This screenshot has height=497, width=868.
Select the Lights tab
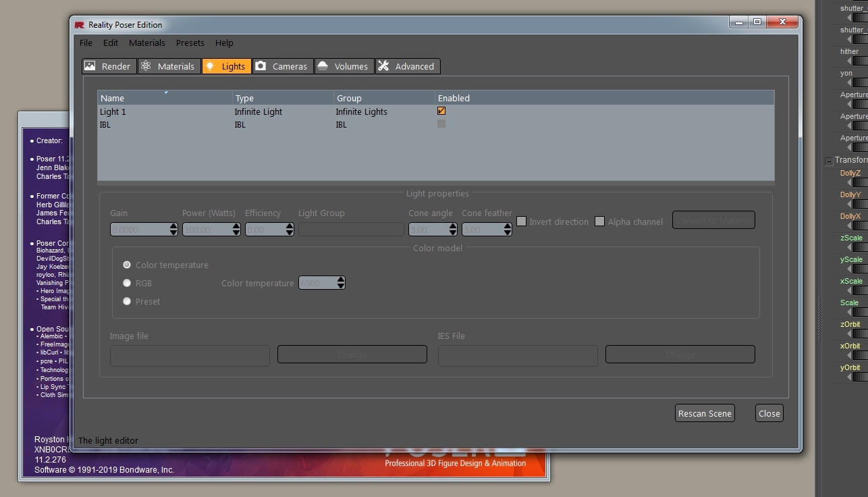click(x=226, y=66)
